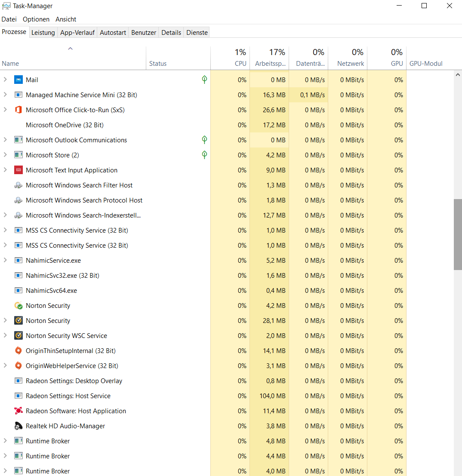Image resolution: width=462 pixels, height=476 pixels.
Task: Select the 104,0 MB memory value
Action: [x=272, y=396]
